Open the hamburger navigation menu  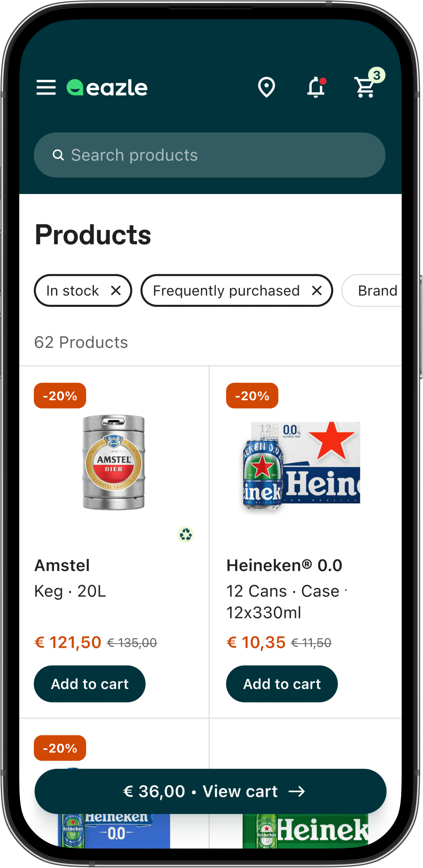(47, 87)
